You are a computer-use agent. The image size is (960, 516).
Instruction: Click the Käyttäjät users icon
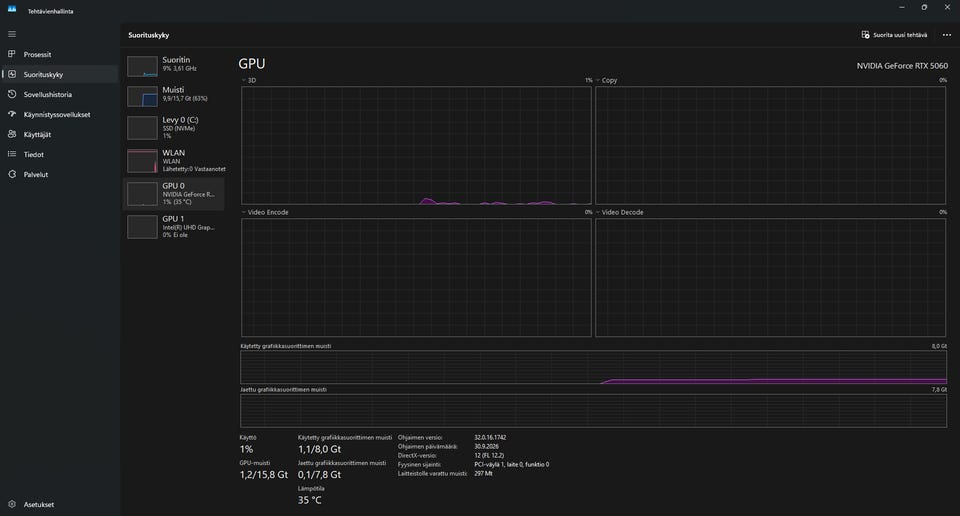12,134
